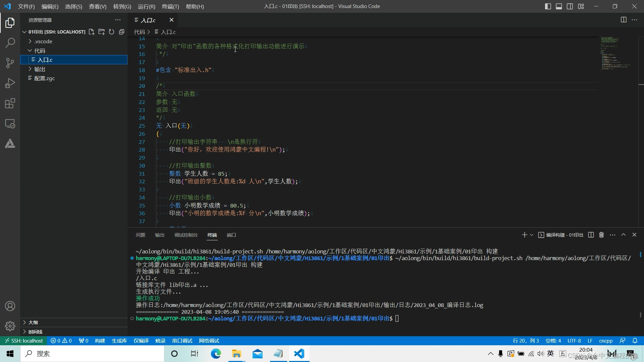Open the Source Control view
The width and height of the screenshot is (644, 362).
[10, 63]
